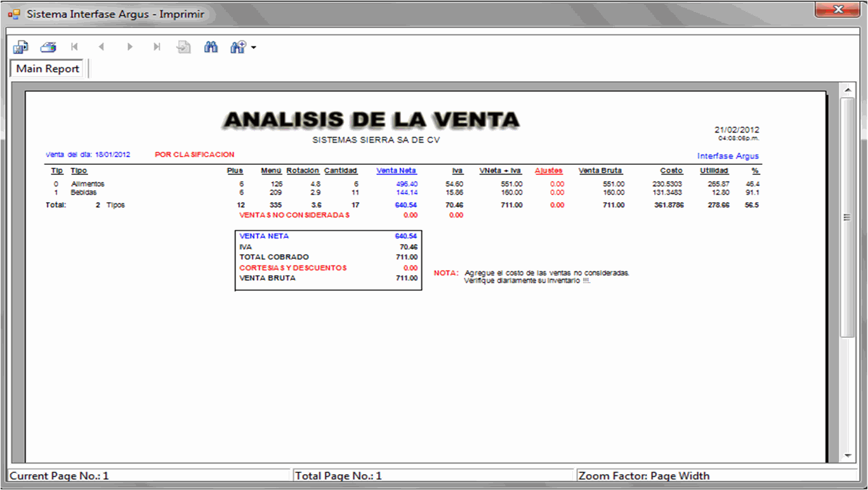
Task: Click the scrollbar down arrow
Action: 847,456
